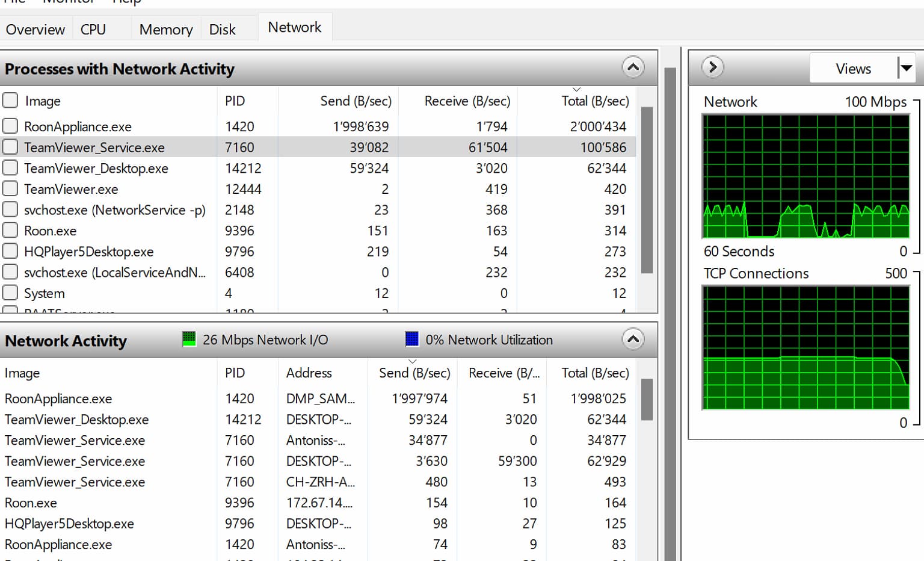Screen dimensions: 924x561
Task: Open the Views dropdown arrow
Action: coord(906,68)
